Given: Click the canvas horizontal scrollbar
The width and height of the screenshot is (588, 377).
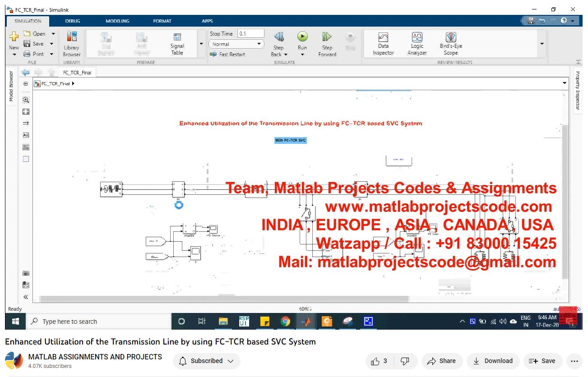Looking at the screenshot, I should tap(224, 299).
